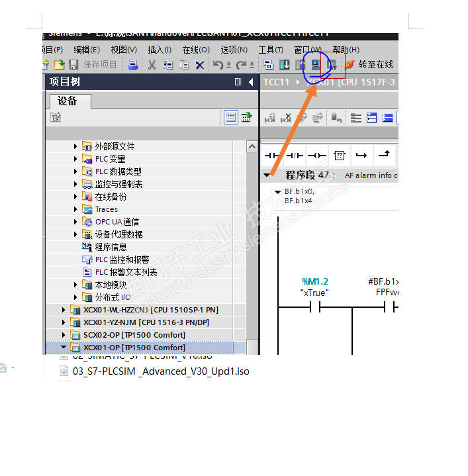This screenshot has height=476, width=468.
Task: Click the database reference icon in editor toolbar
Action: (336, 117)
